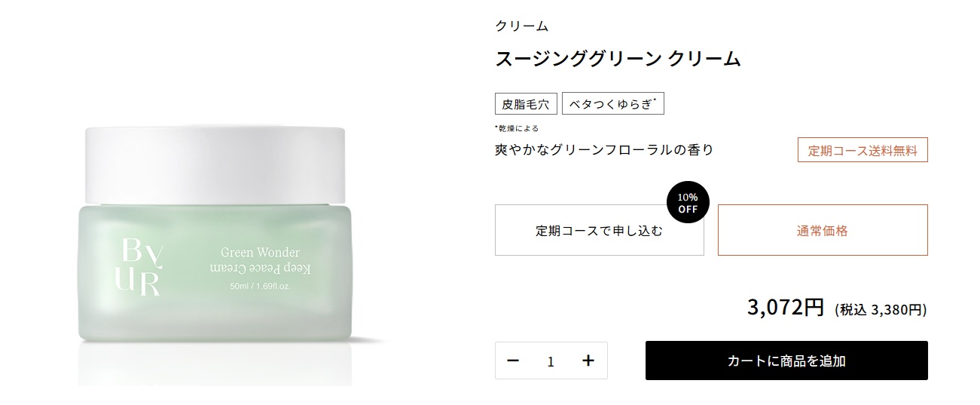980x405 pixels.
Task: Select the 皮脂毛穴 tag
Action: 526,104
